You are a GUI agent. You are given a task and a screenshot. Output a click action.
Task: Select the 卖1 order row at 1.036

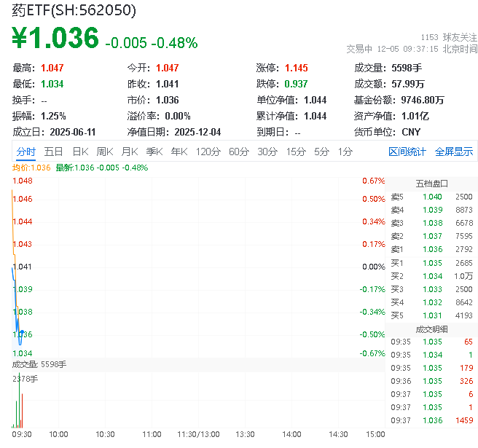pyautogui.click(x=431, y=249)
